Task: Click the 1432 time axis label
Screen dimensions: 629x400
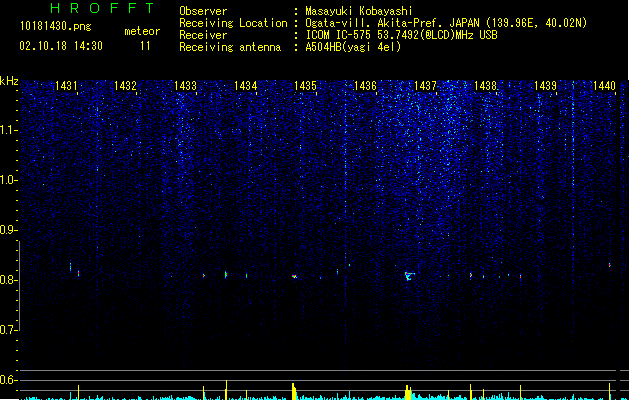Action: click(126, 86)
